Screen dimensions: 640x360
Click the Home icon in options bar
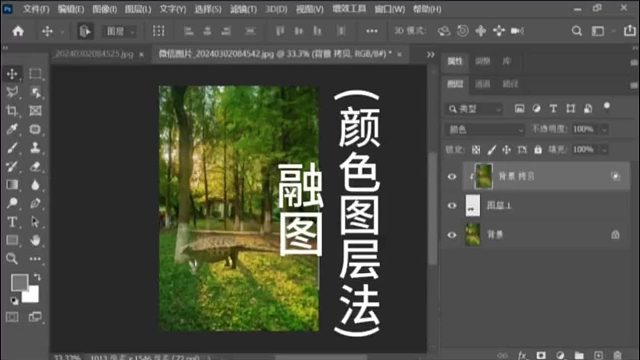click(x=18, y=31)
